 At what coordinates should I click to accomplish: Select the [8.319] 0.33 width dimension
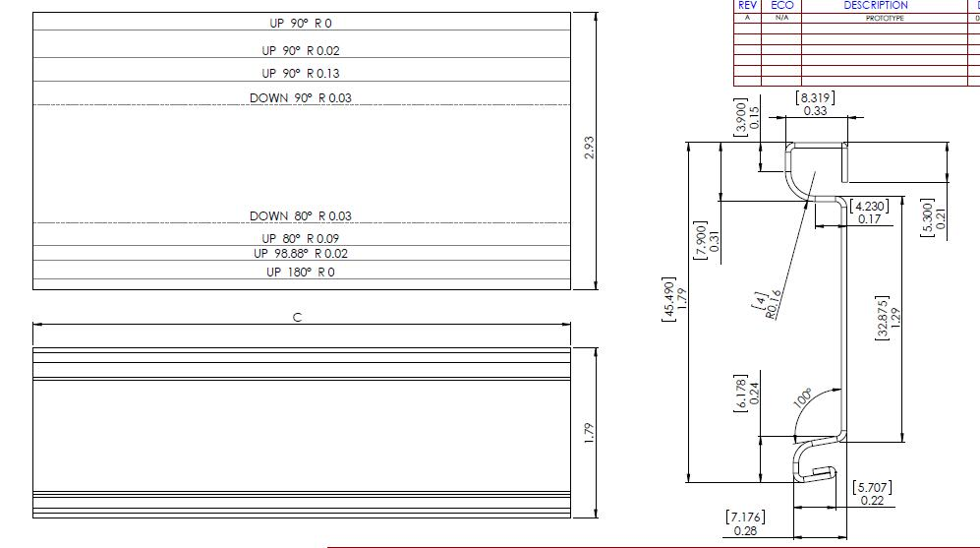[815, 104]
